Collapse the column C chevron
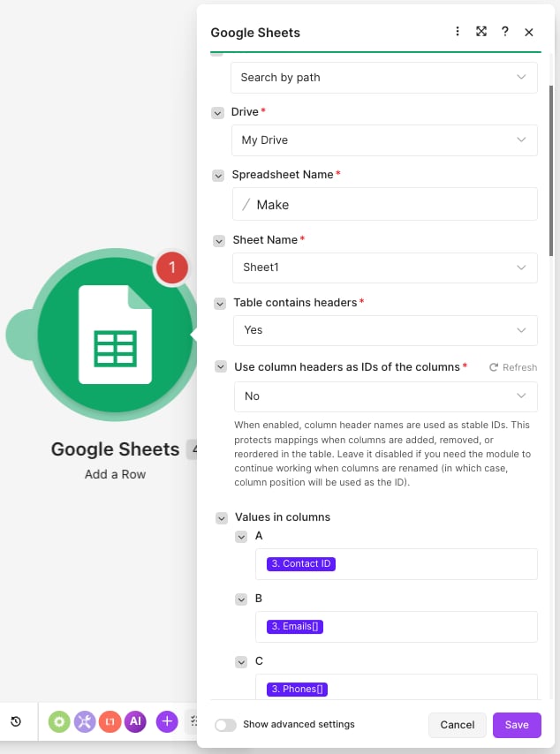 [x=241, y=662]
